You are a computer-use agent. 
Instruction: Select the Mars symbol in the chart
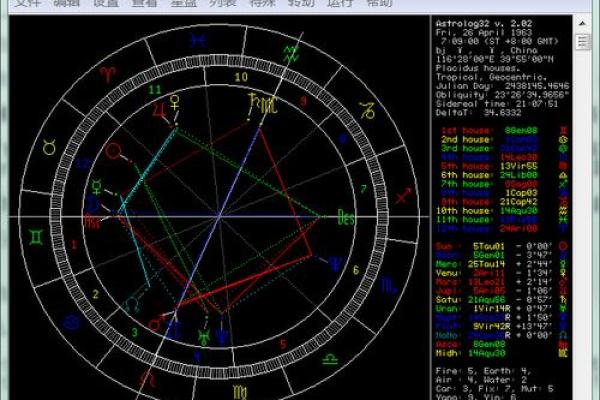[156, 323]
